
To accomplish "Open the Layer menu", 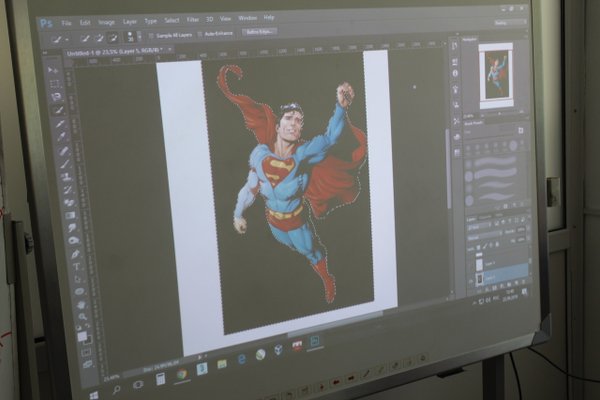I will (130, 20).
